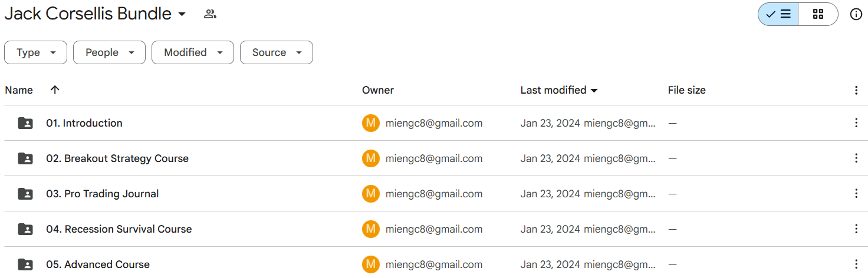Open more actions for 04. Recession Survival Course
Image resolution: width=868 pixels, height=278 pixels.
856,229
